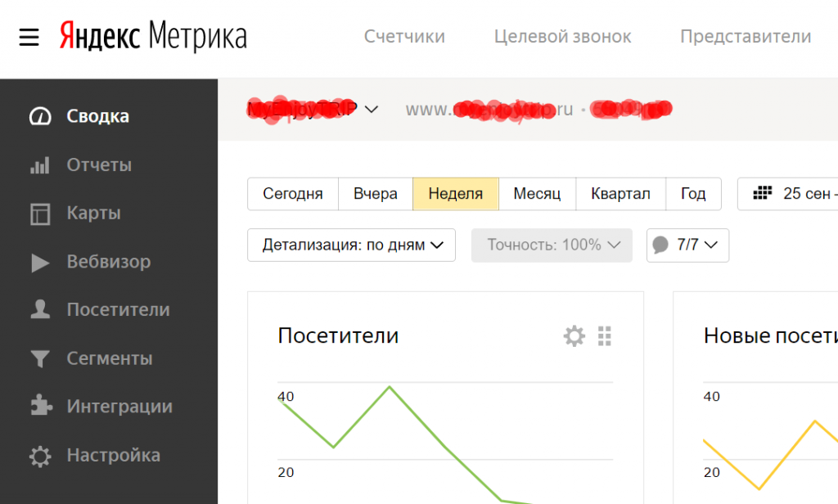Click the Посетители widget title

[338, 335]
